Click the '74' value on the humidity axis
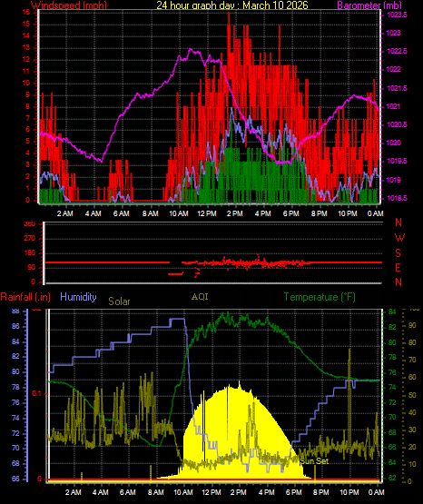 15,418
